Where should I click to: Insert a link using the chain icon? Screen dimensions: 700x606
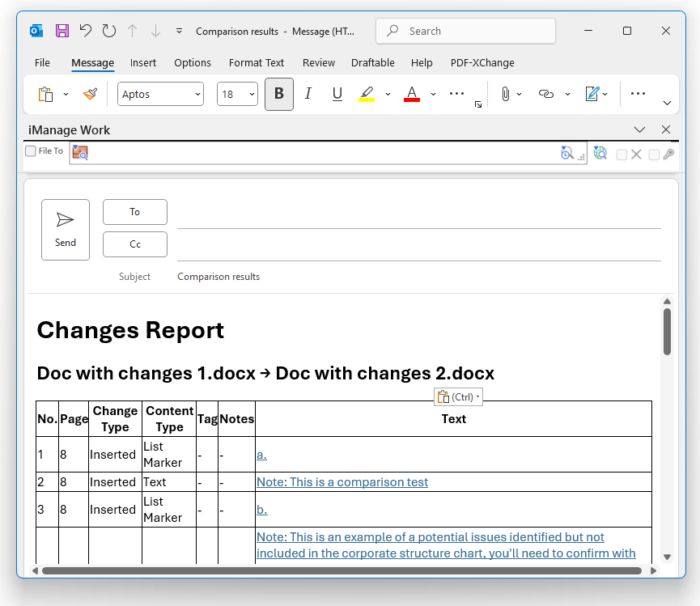pyautogui.click(x=545, y=94)
